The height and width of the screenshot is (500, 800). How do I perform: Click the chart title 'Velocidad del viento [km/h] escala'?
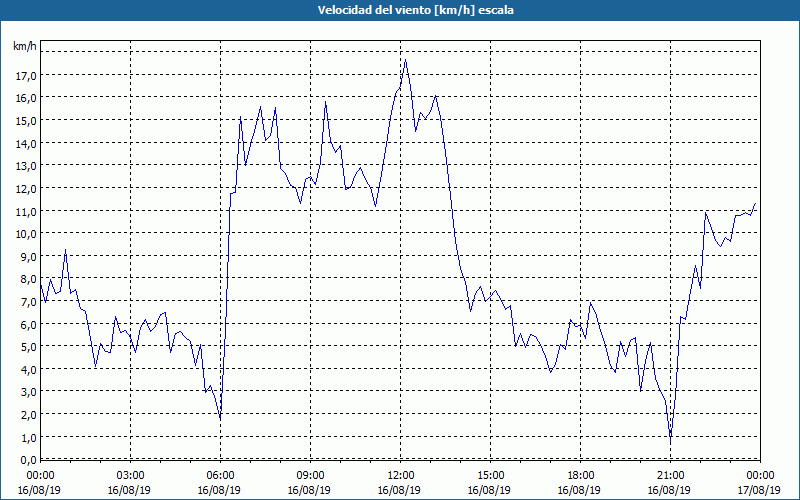[415, 10]
